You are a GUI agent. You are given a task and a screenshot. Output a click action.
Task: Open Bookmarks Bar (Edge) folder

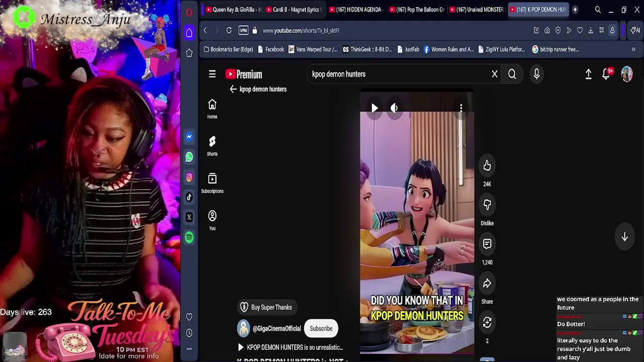click(x=228, y=49)
